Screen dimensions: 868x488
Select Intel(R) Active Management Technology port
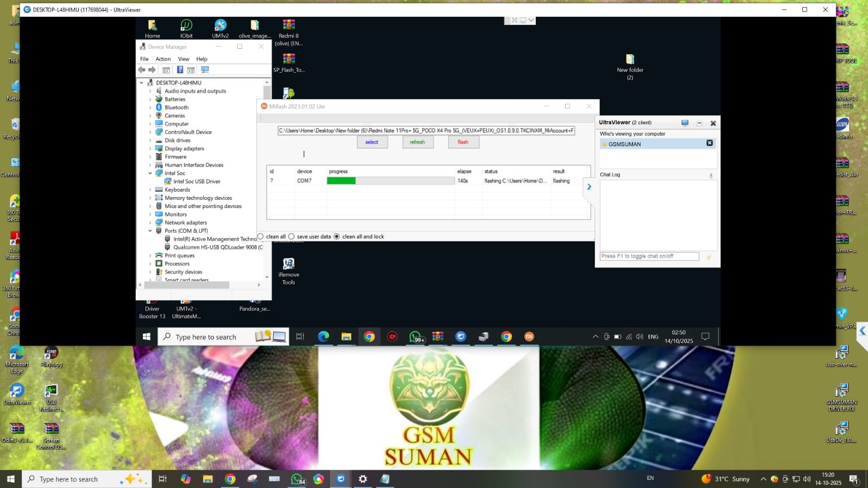pos(214,239)
